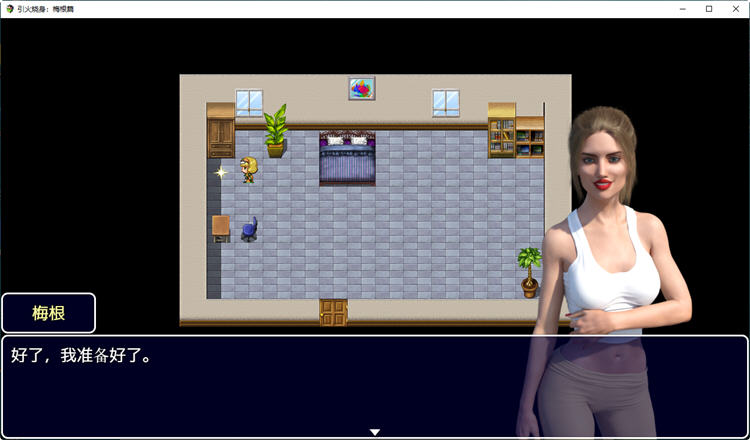Click the 梅根 speaker name box
The height and width of the screenshot is (440, 750).
48,313
